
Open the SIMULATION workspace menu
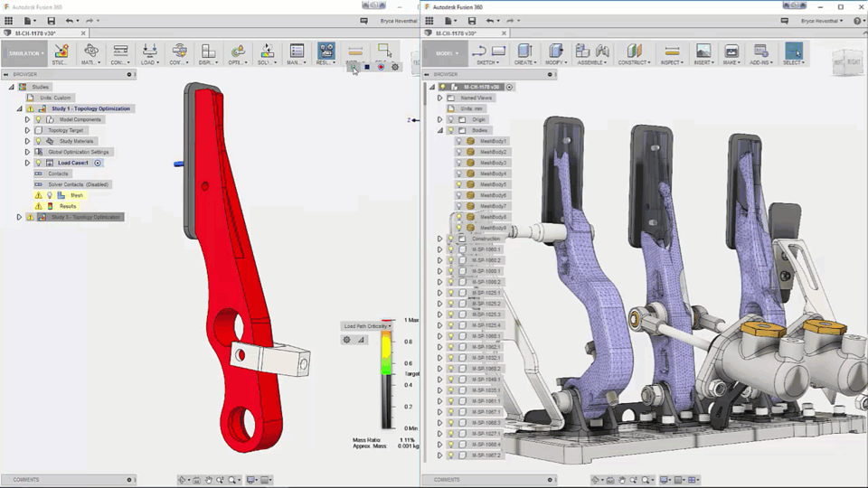point(24,53)
